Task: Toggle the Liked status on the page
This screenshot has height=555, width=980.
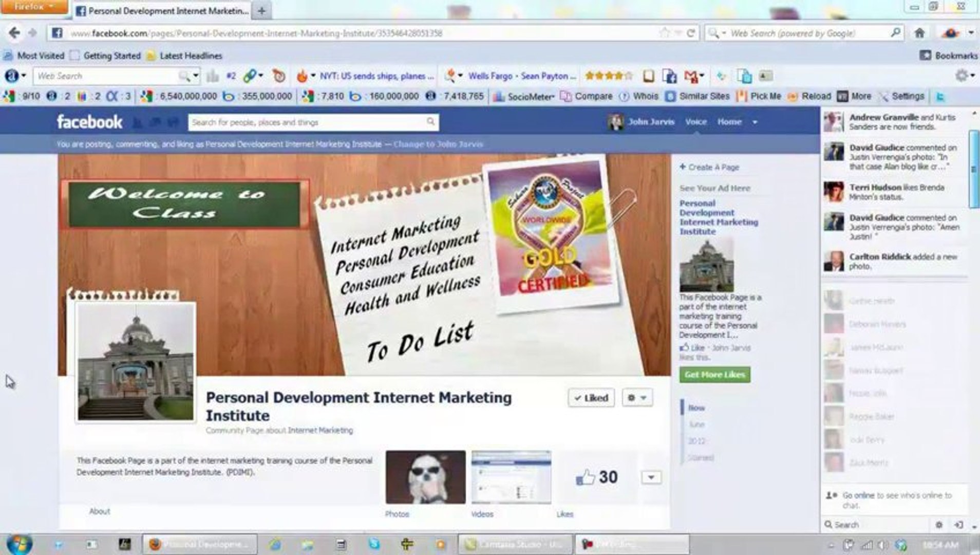Action: pos(590,397)
